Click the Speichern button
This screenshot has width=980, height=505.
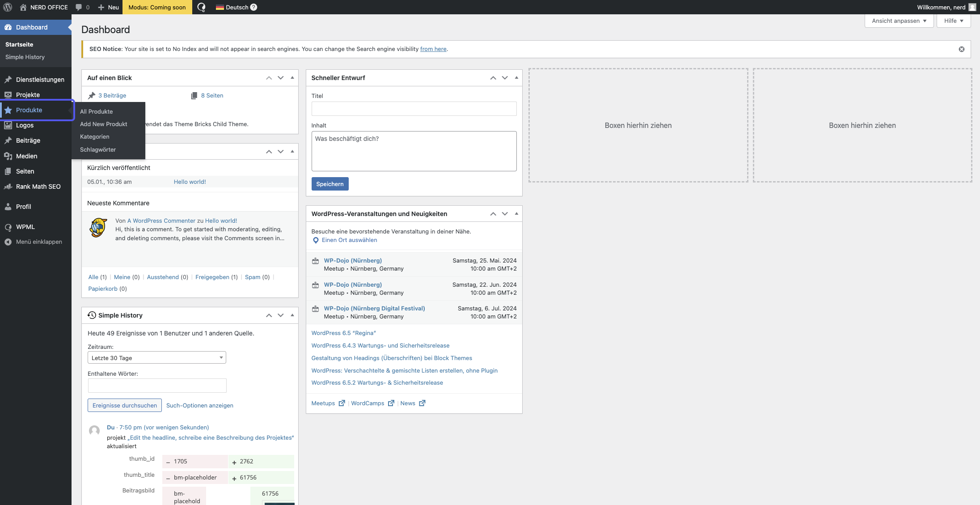pos(330,184)
